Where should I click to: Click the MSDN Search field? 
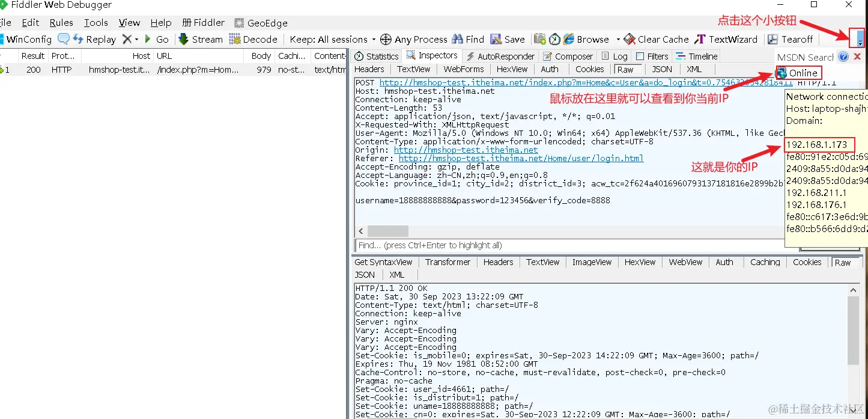(x=805, y=57)
